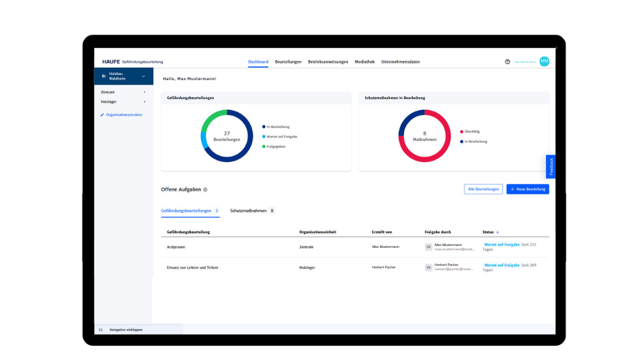The height and width of the screenshot is (364, 636).
Task: Open the help question mark icon
Action: [x=507, y=61]
